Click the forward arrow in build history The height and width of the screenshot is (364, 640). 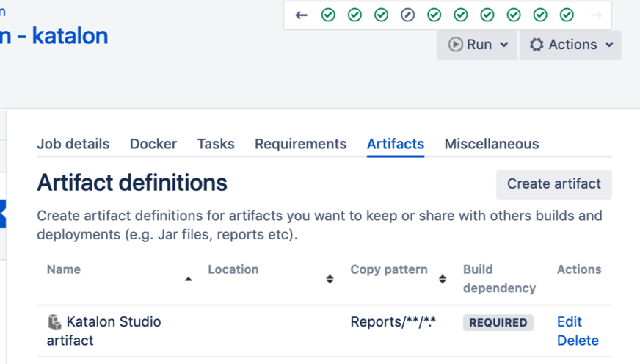596,15
